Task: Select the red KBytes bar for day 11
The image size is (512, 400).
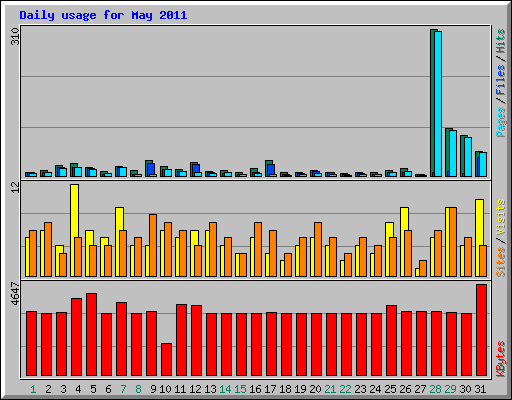Action: (182, 340)
